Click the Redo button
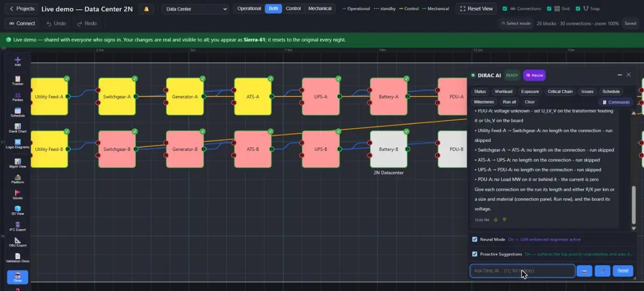This screenshot has width=644, height=291. click(x=87, y=24)
